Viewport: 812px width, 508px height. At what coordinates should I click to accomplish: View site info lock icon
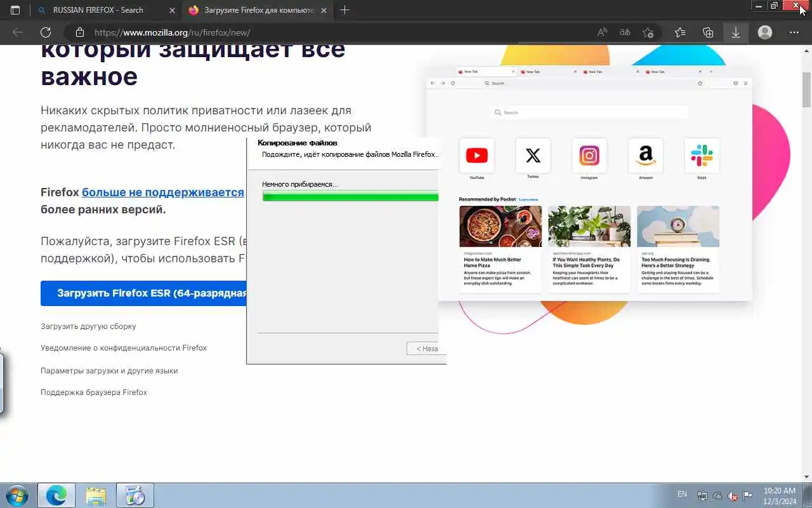pos(79,32)
